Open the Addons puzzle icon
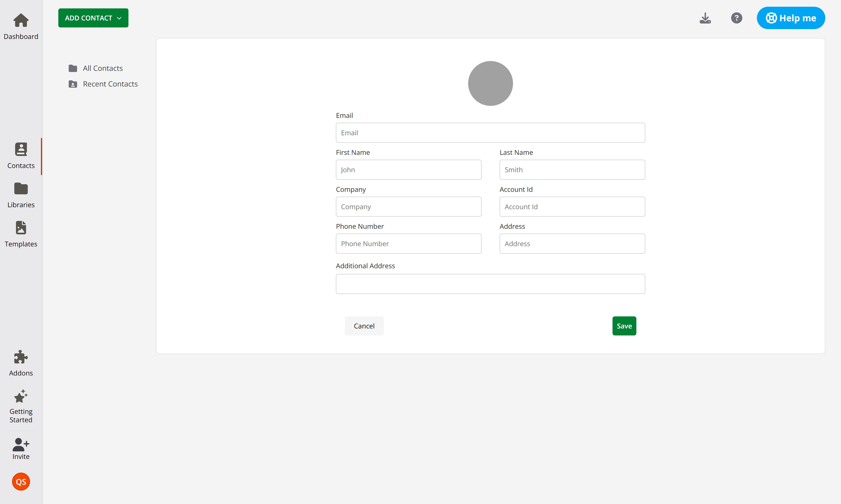 21,357
